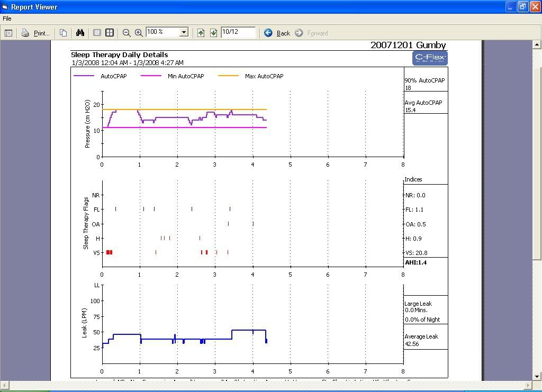Click the page number field 10/12
The height and width of the screenshot is (392, 542).
pos(238,32)
